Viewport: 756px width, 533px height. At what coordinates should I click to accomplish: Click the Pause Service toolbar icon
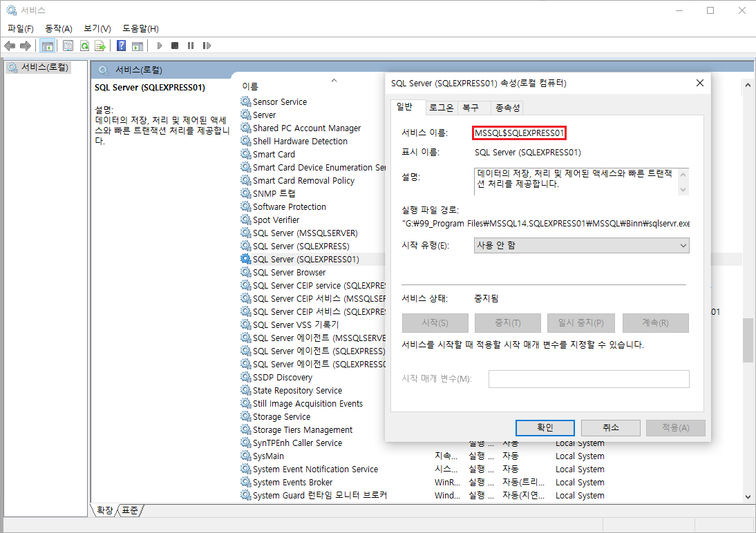click(191, 46)
